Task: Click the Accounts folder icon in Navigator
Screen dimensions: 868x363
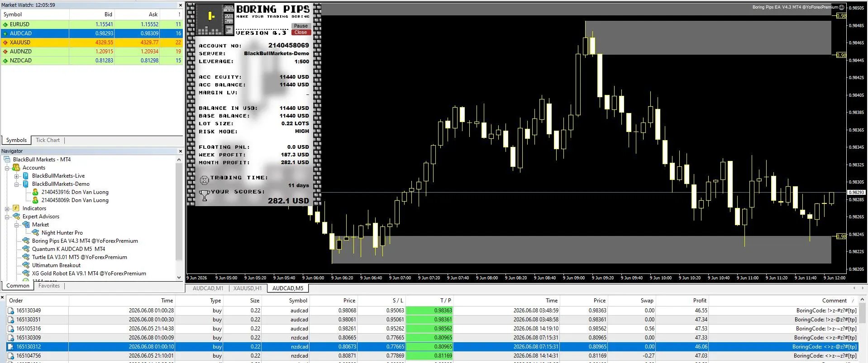Action: [16, 168]
